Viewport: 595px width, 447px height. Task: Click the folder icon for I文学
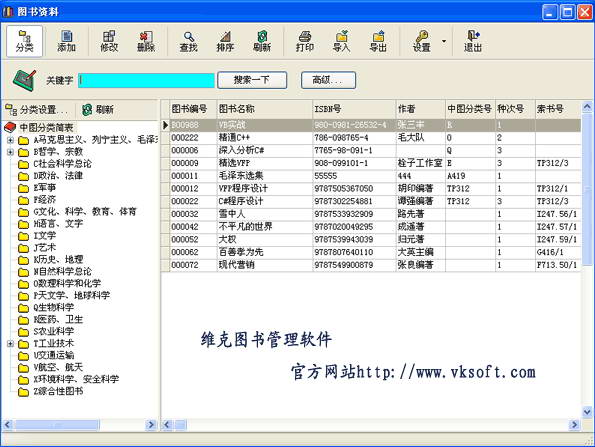[23, 236]
